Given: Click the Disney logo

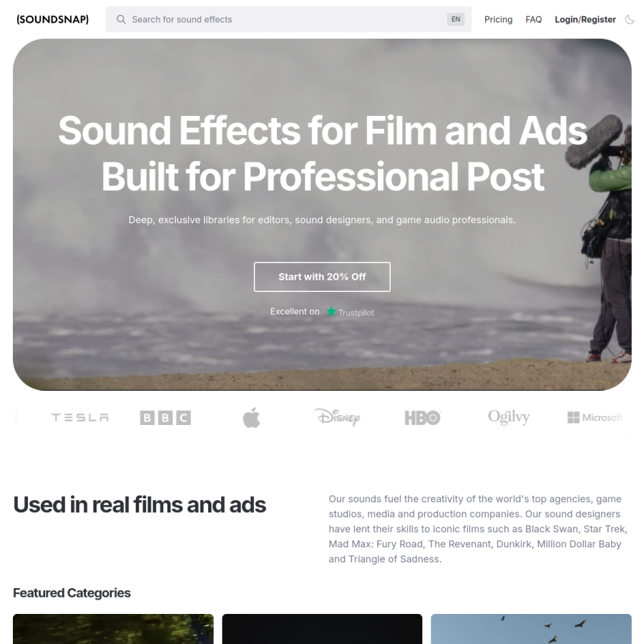Looking at the screenshot, I should tap(337, 417).
